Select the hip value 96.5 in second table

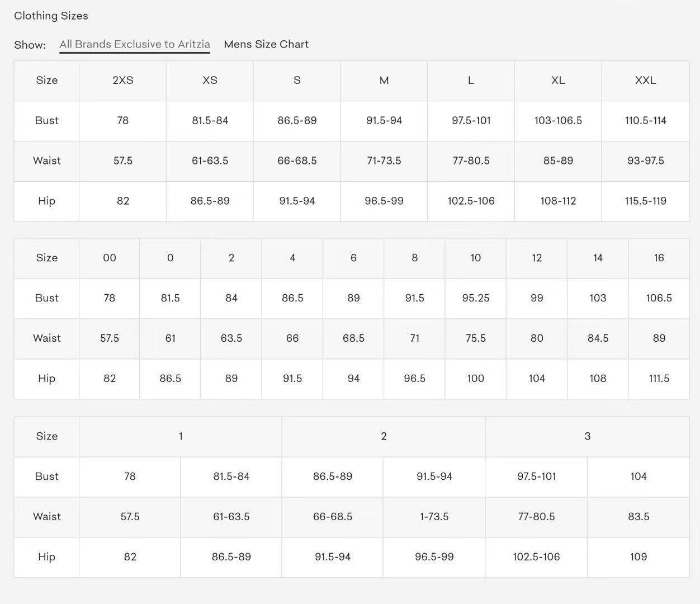pyautogui.click(x=414, y=379)
